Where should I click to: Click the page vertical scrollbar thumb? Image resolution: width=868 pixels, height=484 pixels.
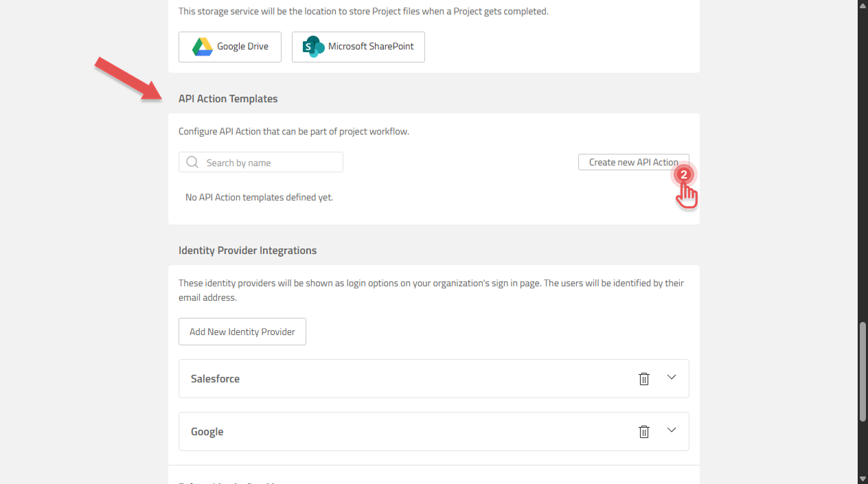[x=863, y=371]
